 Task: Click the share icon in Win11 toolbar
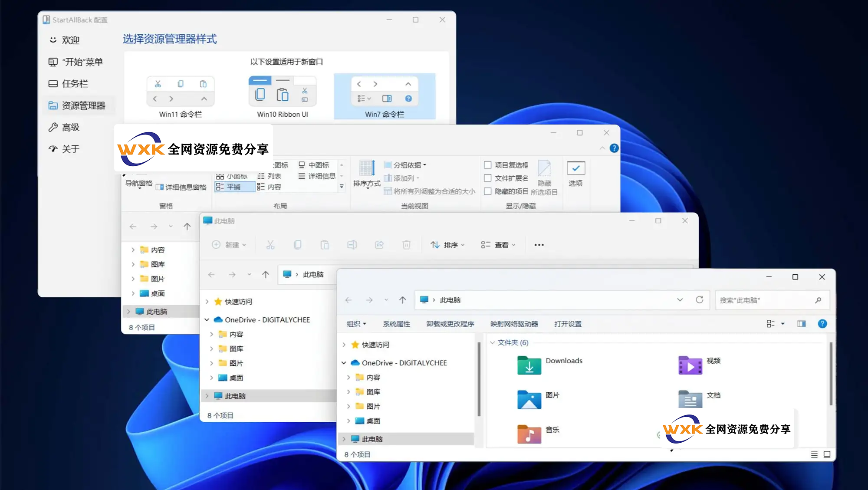[x=379, y=245]
